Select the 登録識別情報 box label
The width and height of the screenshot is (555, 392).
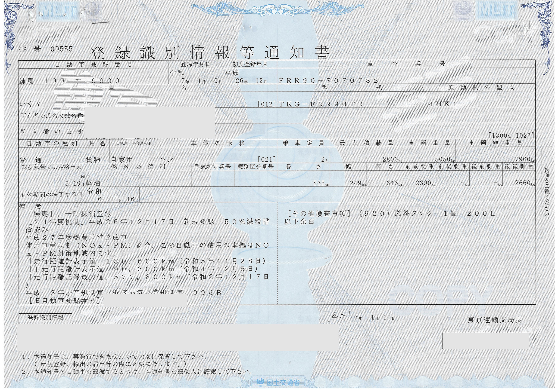coord(45,317)
